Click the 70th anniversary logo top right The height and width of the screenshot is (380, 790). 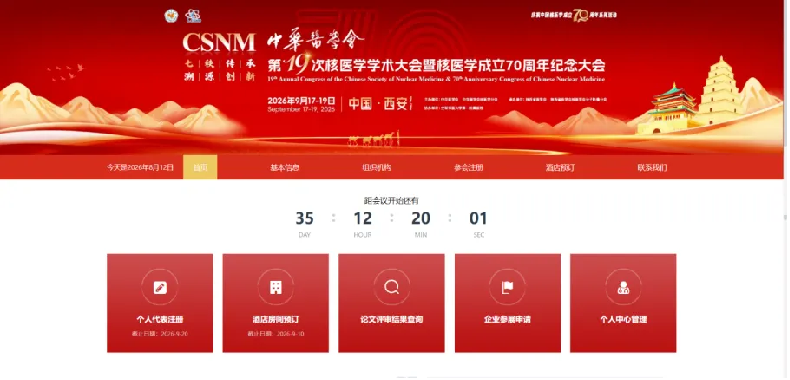pos(573,15)
